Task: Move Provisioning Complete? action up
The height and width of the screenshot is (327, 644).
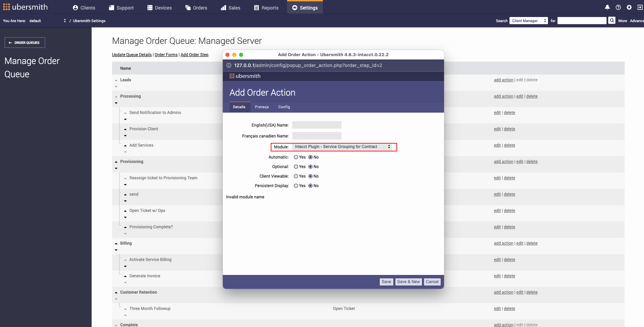Action: point(125,227)
